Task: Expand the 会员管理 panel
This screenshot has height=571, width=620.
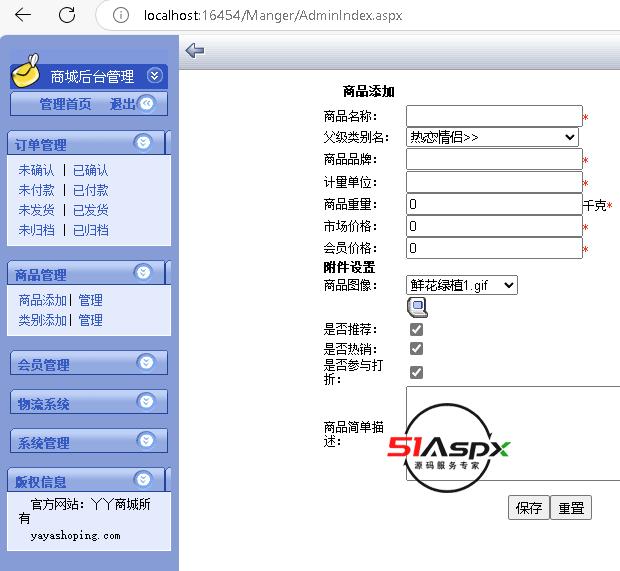Action: pyautogui.click(x=146, y=362)
